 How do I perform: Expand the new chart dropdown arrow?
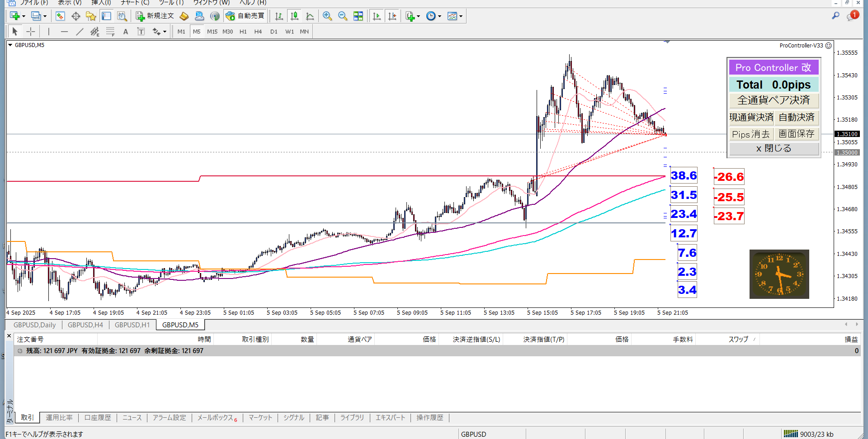point(24,16)
